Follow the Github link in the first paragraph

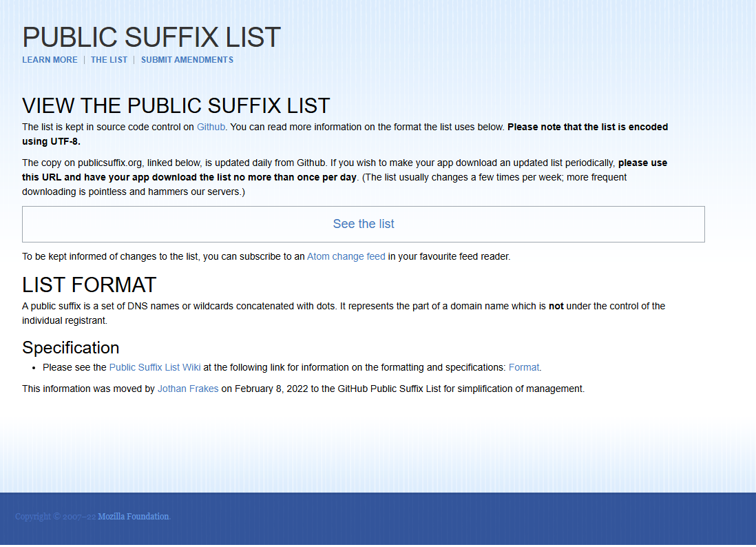pos(211,127)
